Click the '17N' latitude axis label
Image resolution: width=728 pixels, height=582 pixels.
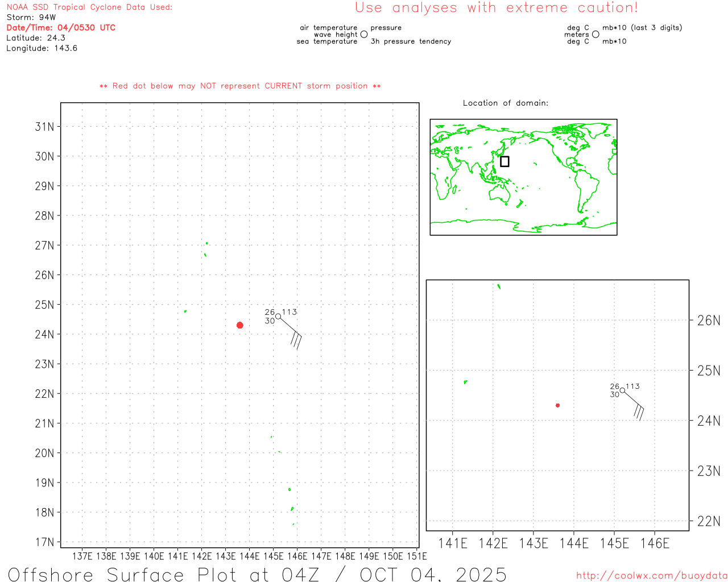tap(45, 542)
